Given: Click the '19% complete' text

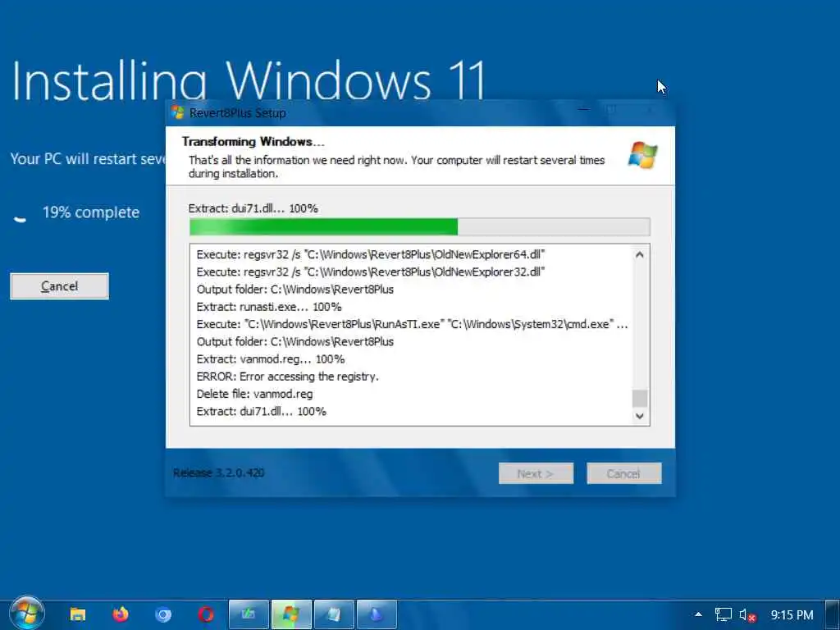Looking at the screenshot, I should tap(91, 212).
